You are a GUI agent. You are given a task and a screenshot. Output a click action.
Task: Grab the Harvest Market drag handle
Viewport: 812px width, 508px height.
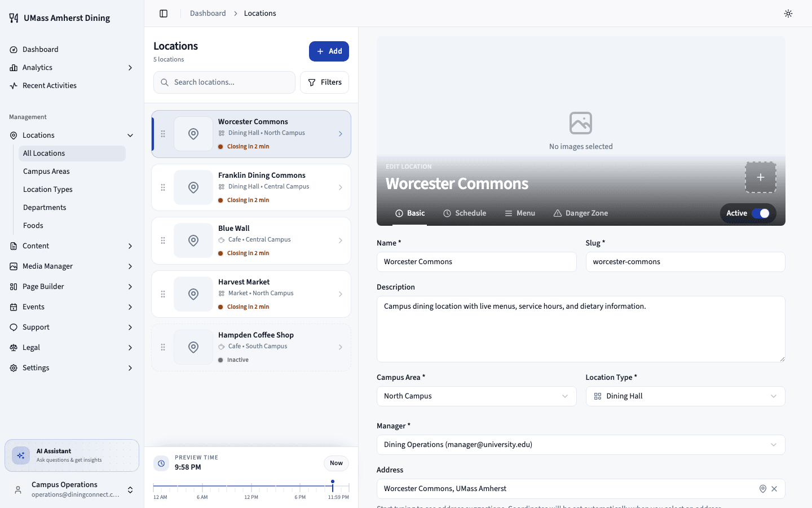[163, 294]
